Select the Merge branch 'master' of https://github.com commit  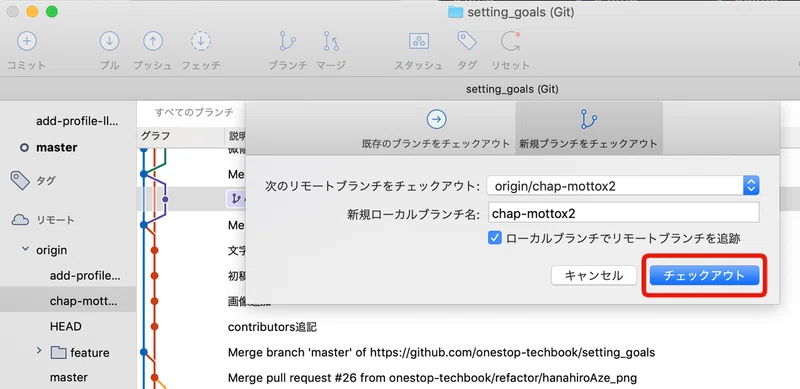tap(441, 353)
